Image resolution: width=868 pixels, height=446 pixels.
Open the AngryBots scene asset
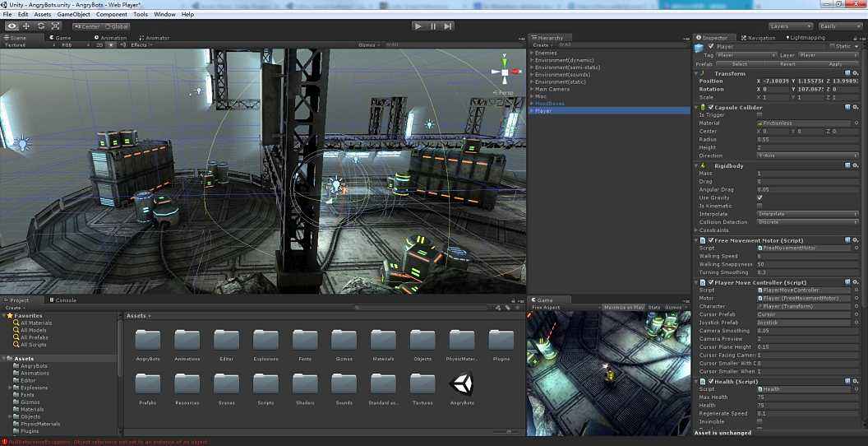tap(462, 384)
